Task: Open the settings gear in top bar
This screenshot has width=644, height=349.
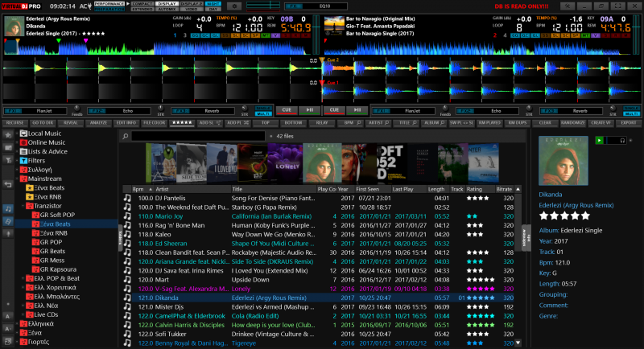Action: click(x=234, y=6)
